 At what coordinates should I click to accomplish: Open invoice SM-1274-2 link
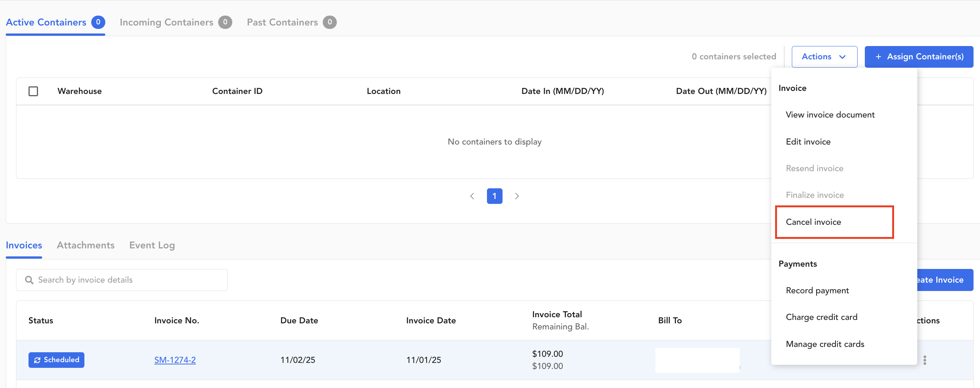175,360
